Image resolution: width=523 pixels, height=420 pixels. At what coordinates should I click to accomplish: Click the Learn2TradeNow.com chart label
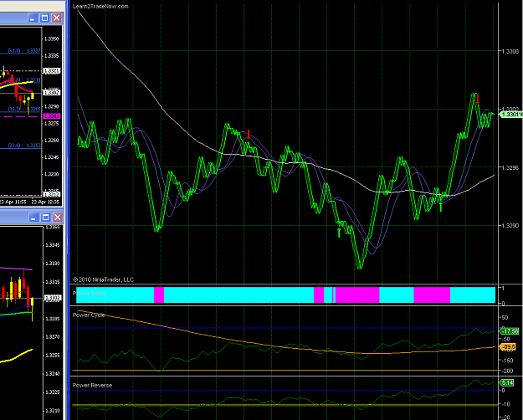click(x=100, y=7)
